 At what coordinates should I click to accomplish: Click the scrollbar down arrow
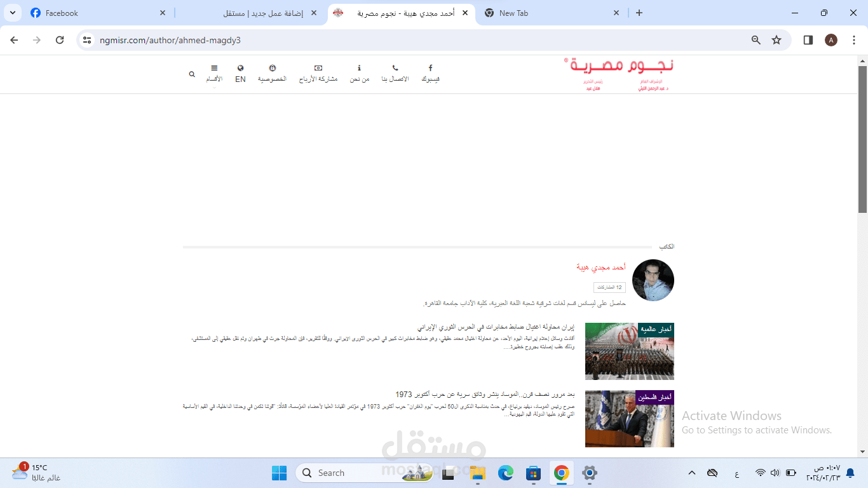pyautogui.click(x=862, y=452)
